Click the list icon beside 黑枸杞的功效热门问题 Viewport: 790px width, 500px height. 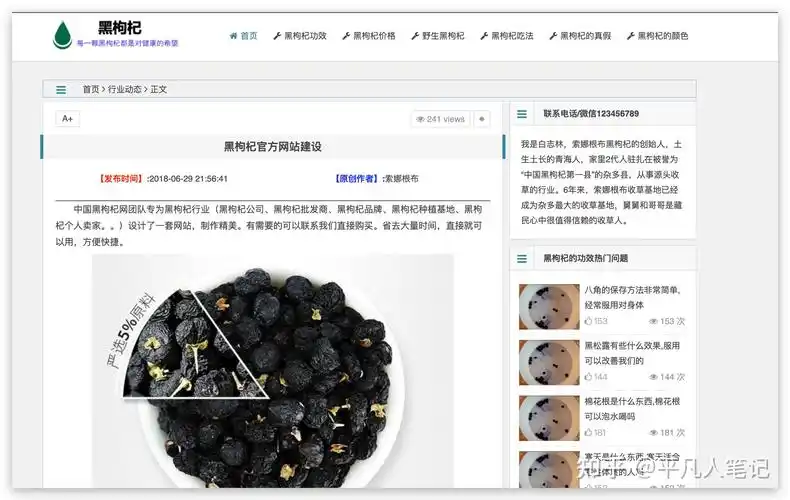click(522, 259)
